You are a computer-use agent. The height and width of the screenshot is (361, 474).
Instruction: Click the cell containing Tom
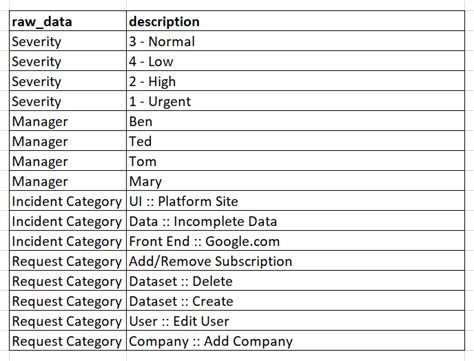296,161
